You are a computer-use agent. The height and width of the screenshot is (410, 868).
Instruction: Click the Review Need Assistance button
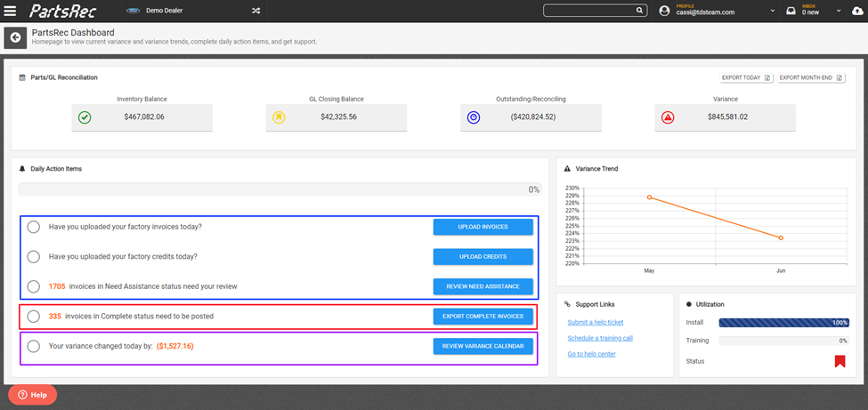click(x=483, y=286)
